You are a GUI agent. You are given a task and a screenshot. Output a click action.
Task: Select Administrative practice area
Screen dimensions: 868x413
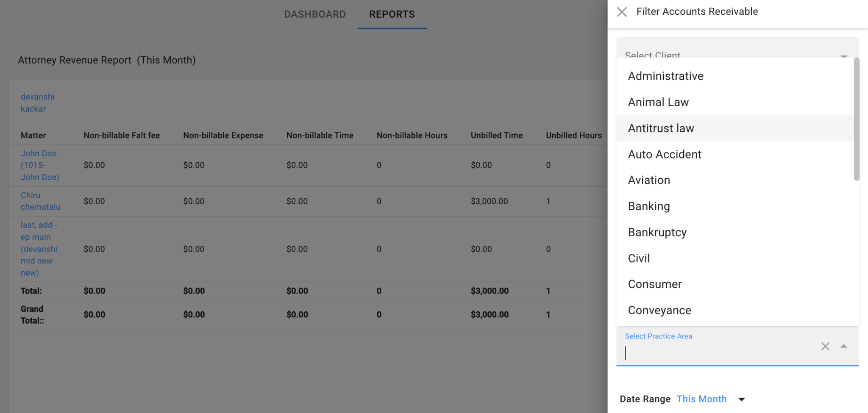pyautogui.click(x=665, y=76)
